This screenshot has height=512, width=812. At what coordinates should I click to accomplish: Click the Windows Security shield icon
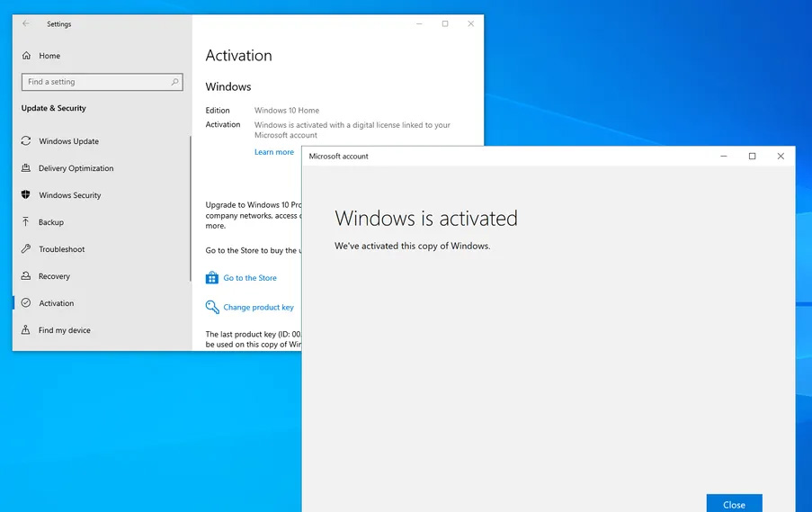coord(26,195)
